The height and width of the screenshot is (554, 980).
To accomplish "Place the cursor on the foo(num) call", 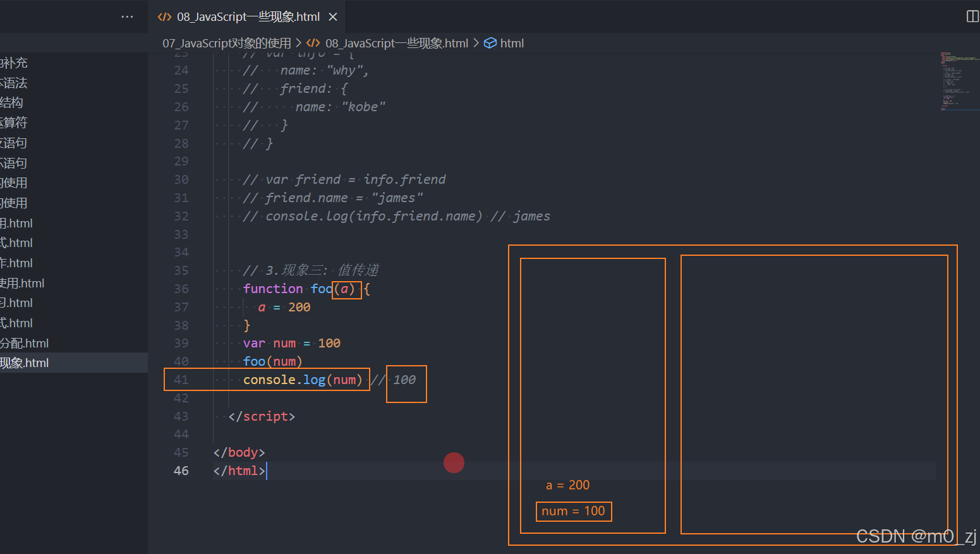I will (x=272, y=361).
